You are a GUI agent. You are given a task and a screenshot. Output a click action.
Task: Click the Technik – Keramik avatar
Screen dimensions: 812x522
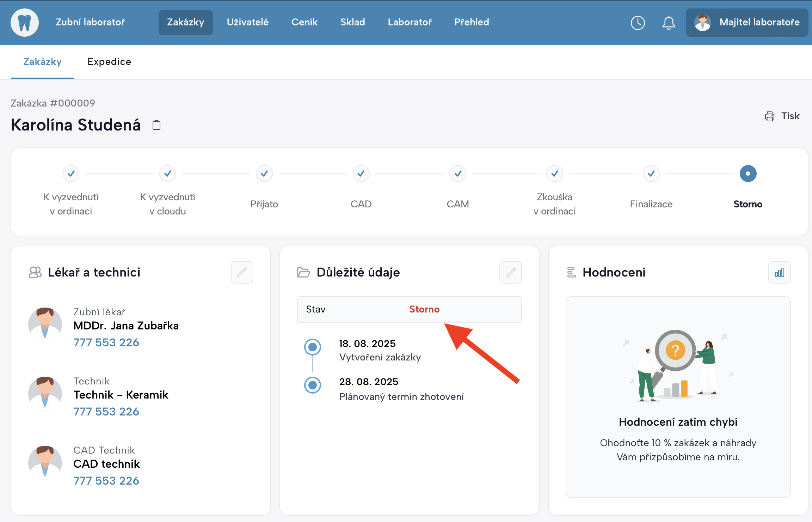pyautogui.click(x=45, y=393)
